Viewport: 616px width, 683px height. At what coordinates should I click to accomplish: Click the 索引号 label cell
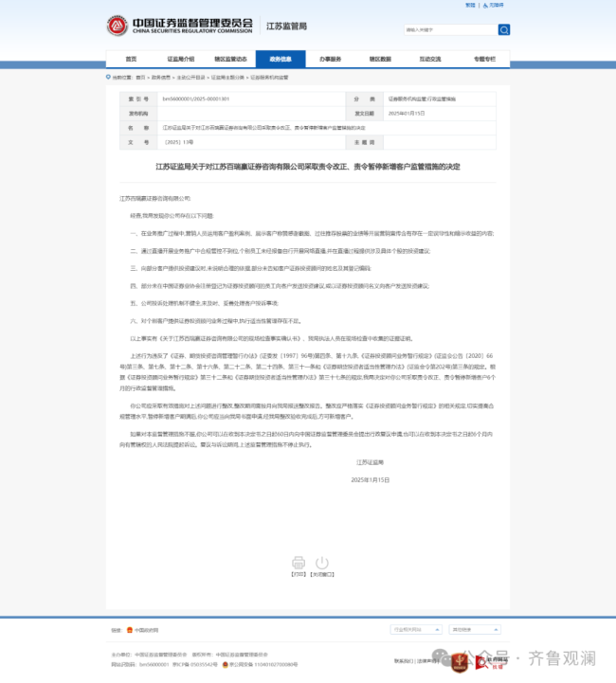(x=138, y=99)
